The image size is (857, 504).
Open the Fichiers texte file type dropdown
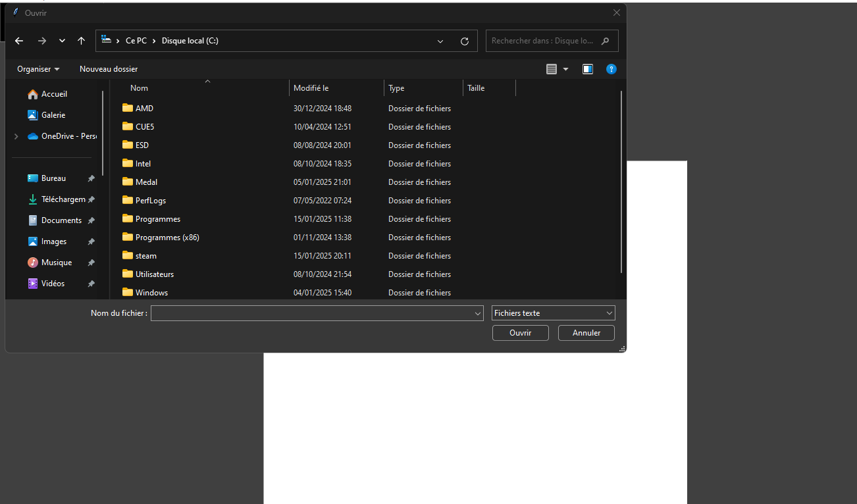pyautogui.click(x=552, y=313)
